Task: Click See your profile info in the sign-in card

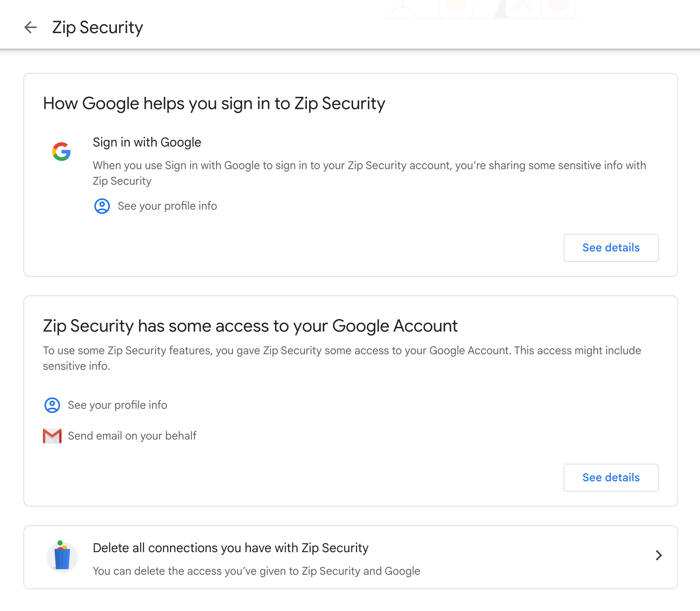Action: 167,206
